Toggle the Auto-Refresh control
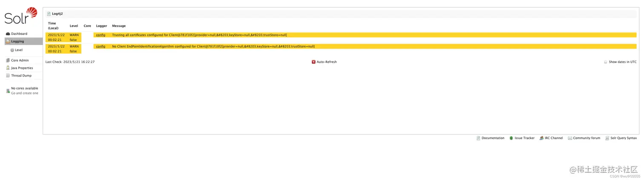Viewport: 644px width, 180px height. [x=324, y=62]
